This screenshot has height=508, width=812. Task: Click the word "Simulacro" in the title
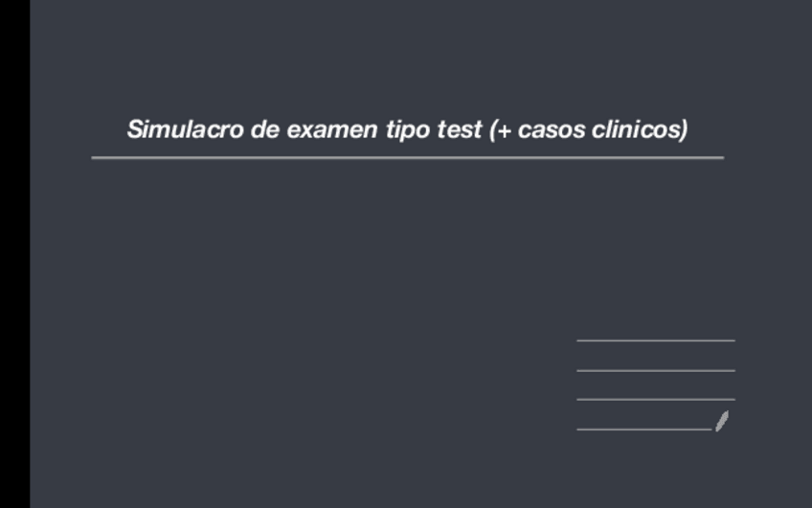(x=185, y=129)
